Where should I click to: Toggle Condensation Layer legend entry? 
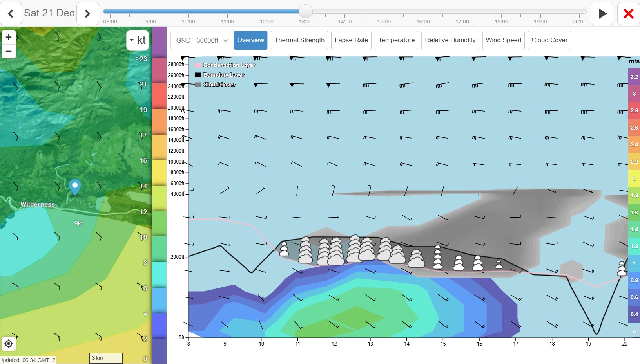click(x=225, y=65)
